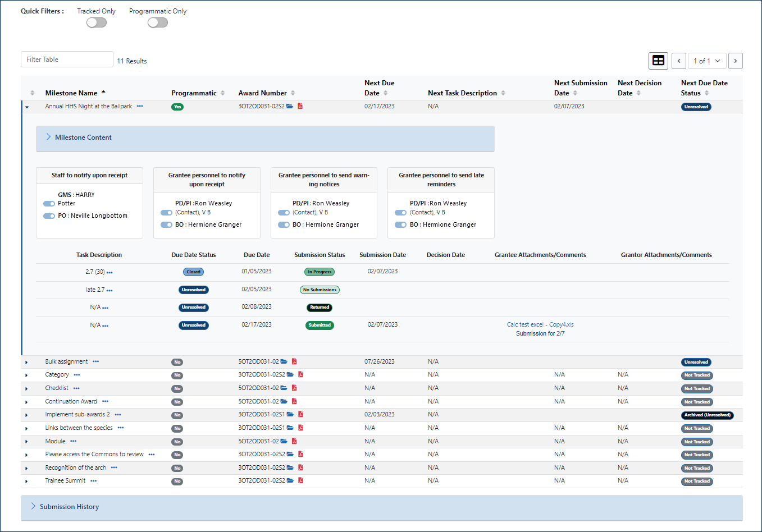Toggle PD/PI Ron Weasley notify upon receipt
The width and height of the screenshot is (762, 532).
coord(166,213)
